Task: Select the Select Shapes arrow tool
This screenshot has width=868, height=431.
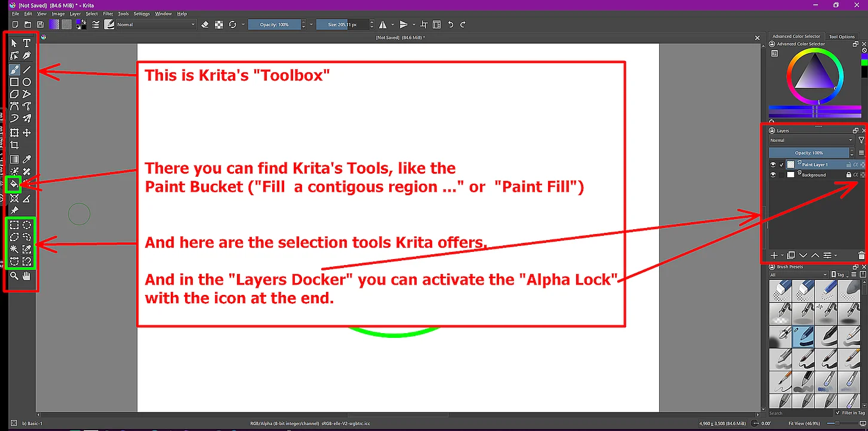Action: click(x=14, y=43)
